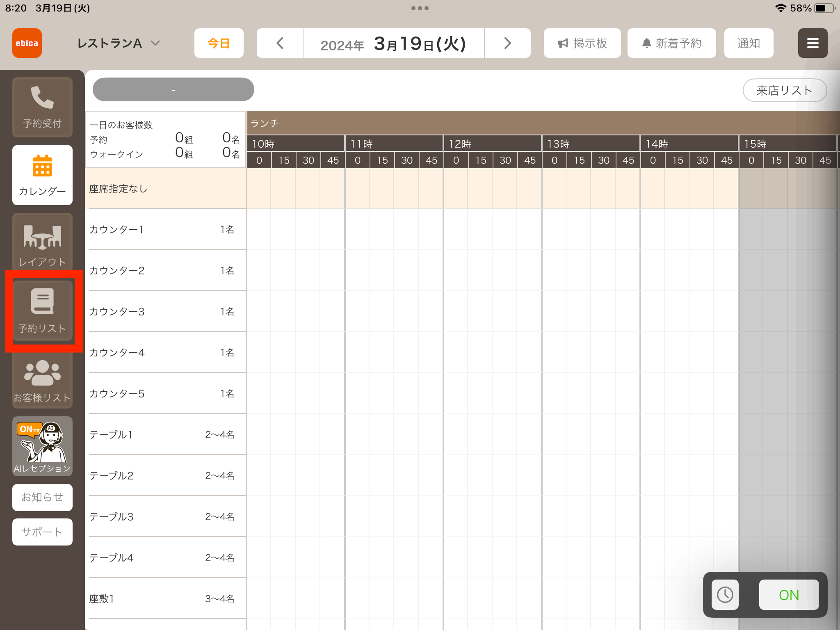Image resolution: width=840 pixels, height=630 pixels.
Task: Tap the 10時 15 minute column header
Action: [284, 160]
